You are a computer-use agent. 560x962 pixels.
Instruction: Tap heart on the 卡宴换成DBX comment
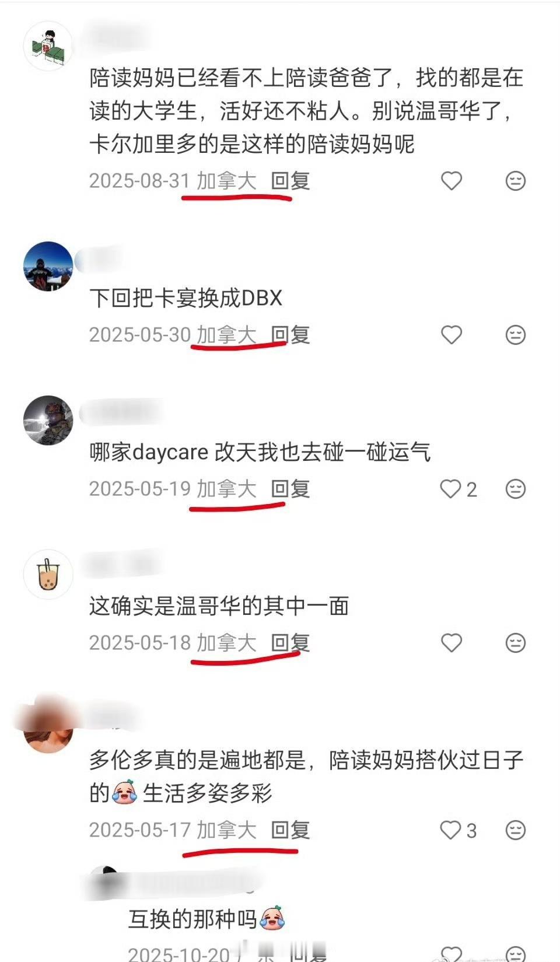452,335
